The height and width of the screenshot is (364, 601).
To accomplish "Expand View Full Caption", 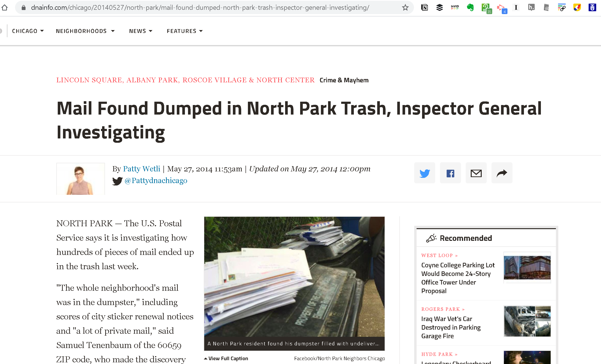I will [x=226, y=358].
